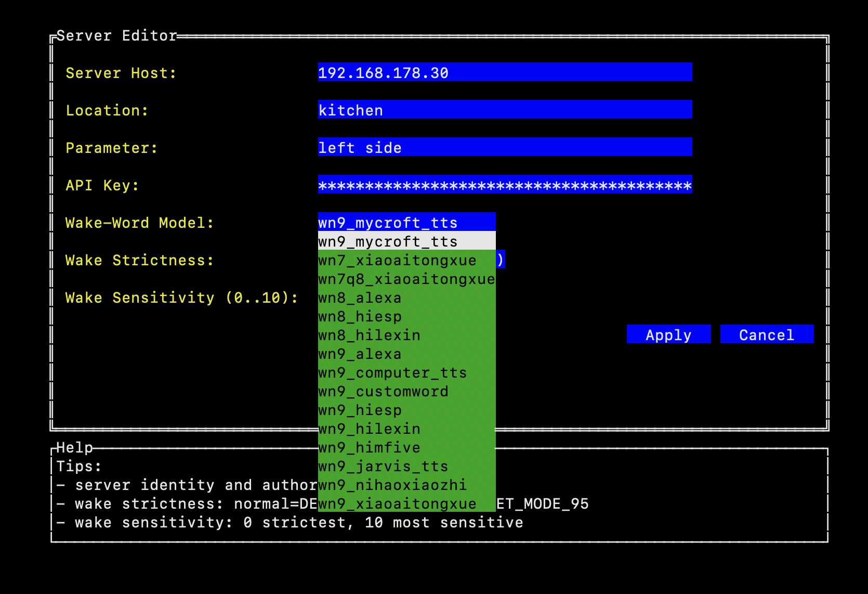Select wn9_hiesp in the list
This screenshot has height=594, width=868.
[406, 410]
